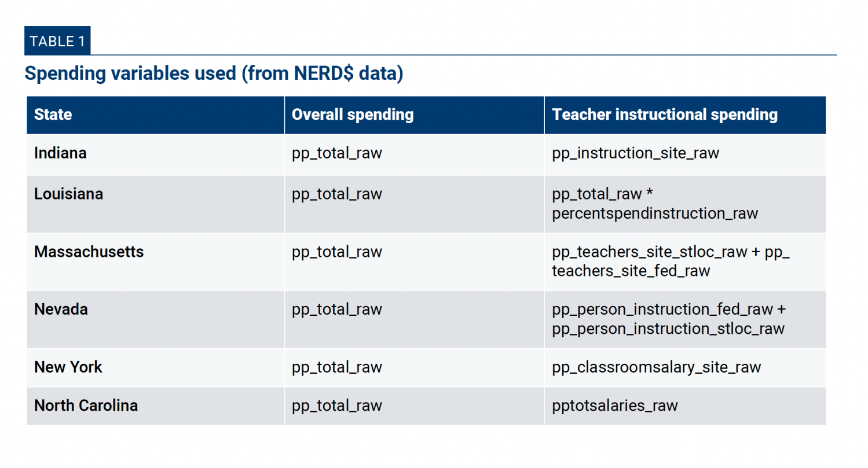Click the New York state cell

tap(68, 367)
